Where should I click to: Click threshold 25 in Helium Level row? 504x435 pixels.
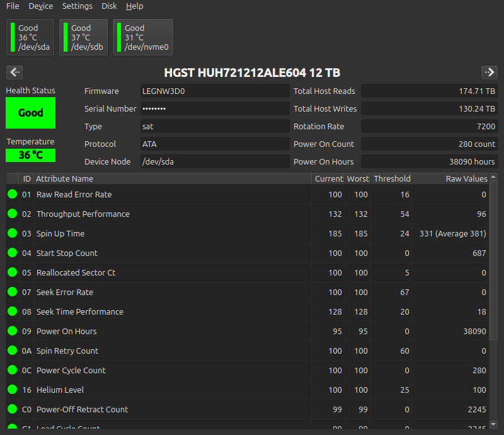click(x=404, y=390)
